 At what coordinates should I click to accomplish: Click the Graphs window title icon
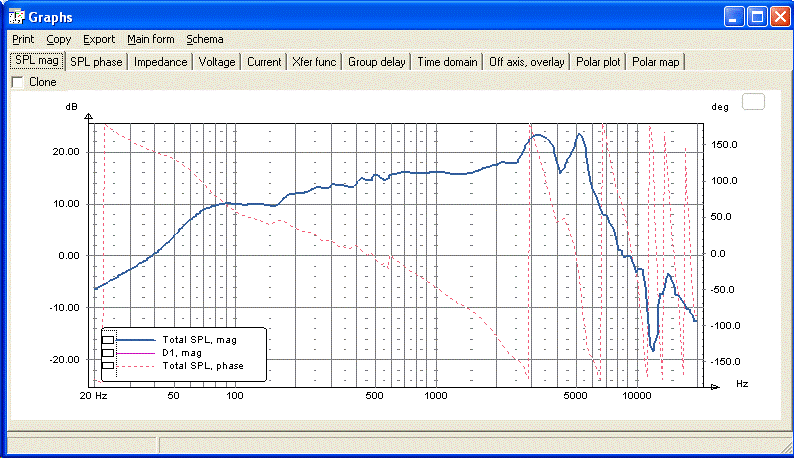(16, 17)
